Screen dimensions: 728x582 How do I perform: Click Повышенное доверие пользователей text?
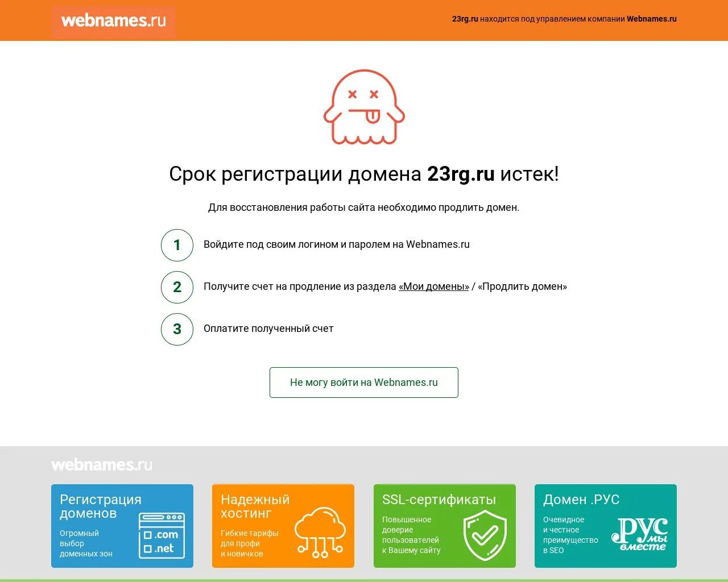[411, 535]
